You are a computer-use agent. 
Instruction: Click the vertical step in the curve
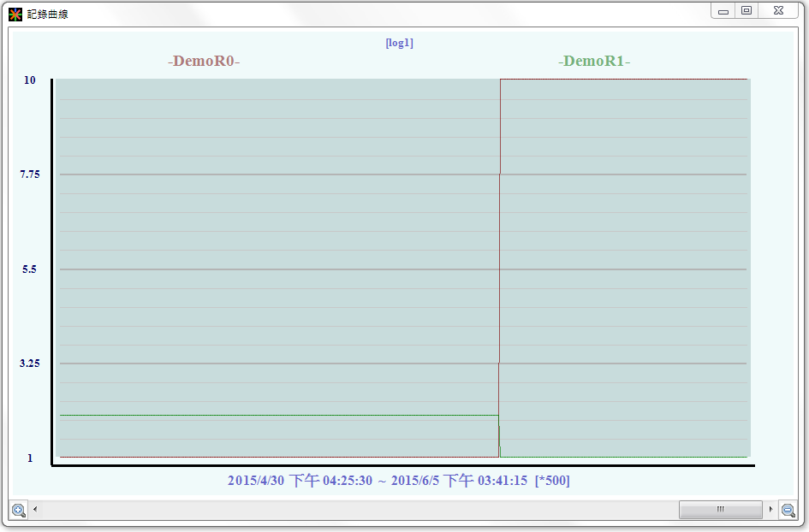tap(500, 265)
